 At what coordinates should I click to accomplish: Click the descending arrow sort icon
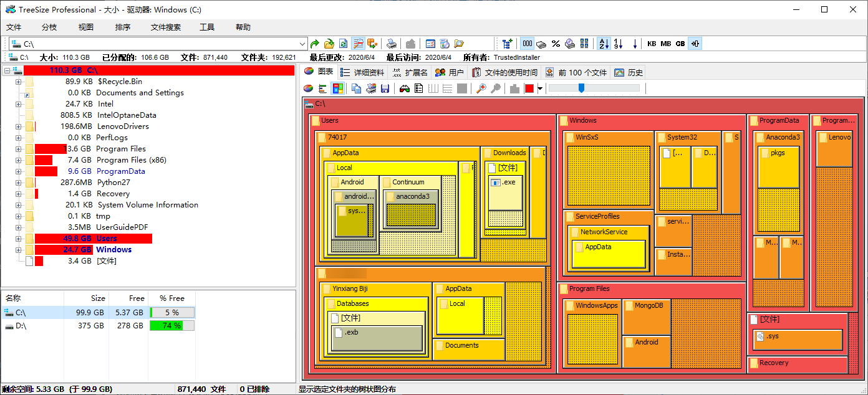pos(635,44)
